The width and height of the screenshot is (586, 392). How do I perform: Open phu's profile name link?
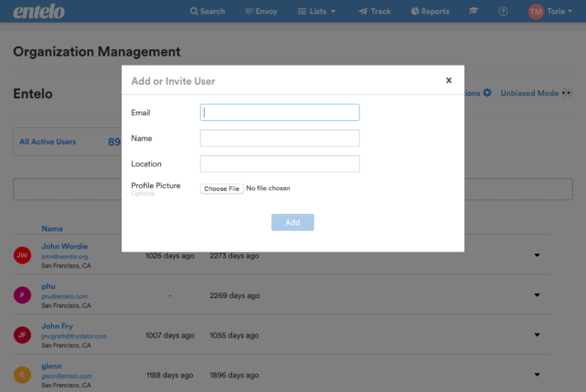[x=48, y=287]
